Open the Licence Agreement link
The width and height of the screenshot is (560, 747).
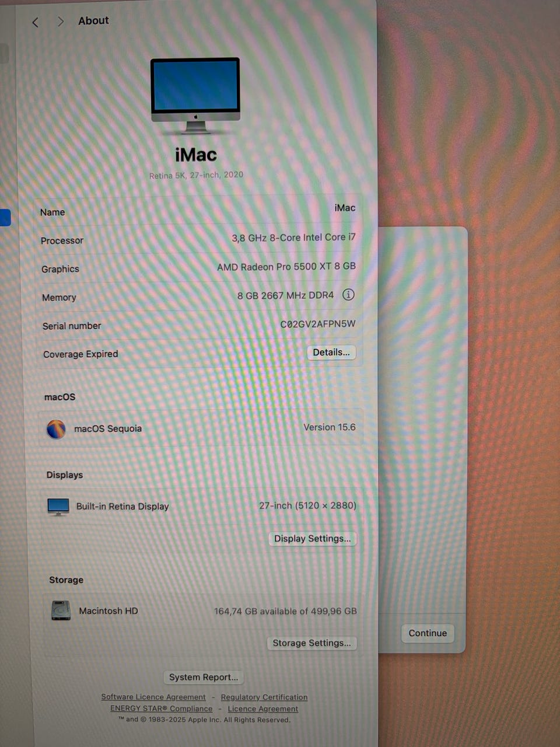[x=262, y=708]
